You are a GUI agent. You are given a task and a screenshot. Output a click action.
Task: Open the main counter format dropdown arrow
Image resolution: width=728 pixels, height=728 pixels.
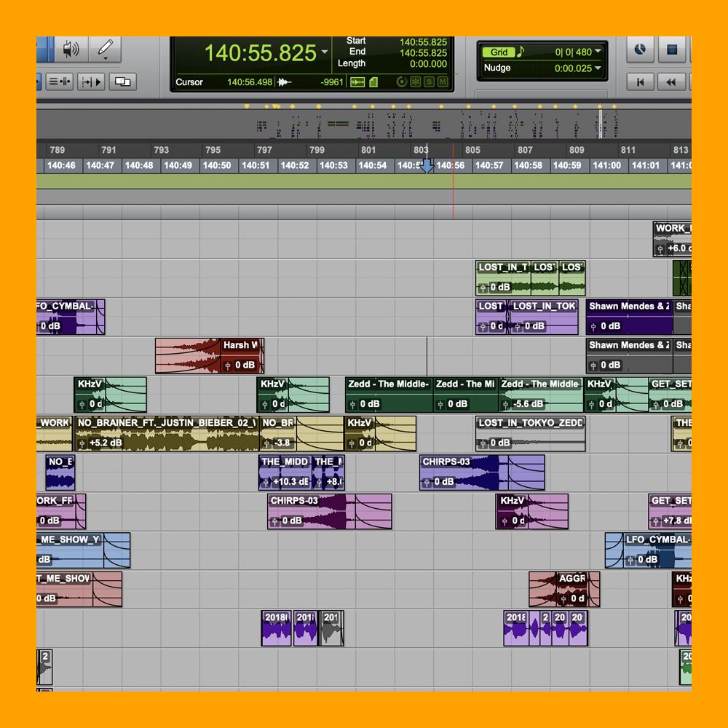click(x=325, y=52)
